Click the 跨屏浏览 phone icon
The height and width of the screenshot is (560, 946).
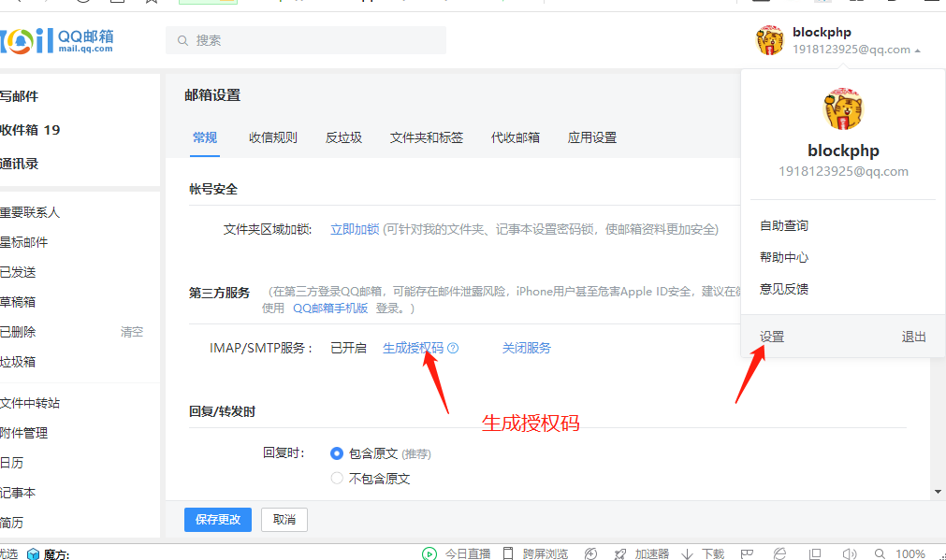click(508, 553)
